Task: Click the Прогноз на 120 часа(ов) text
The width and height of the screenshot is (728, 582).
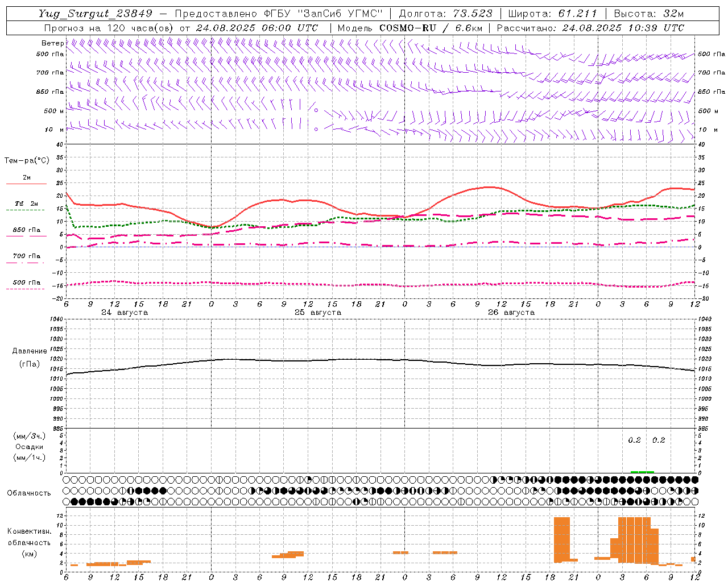Action: pyautogui.click(x=110, y=28)
